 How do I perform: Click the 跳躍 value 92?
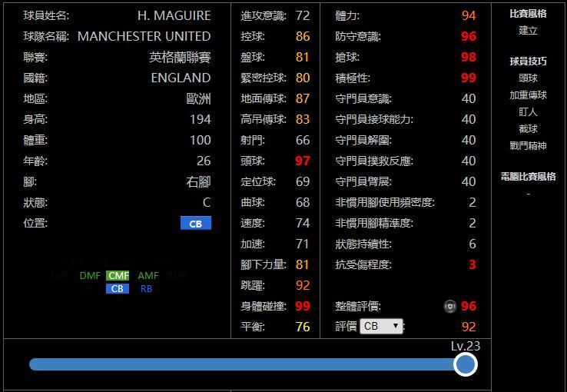(303, 286)
